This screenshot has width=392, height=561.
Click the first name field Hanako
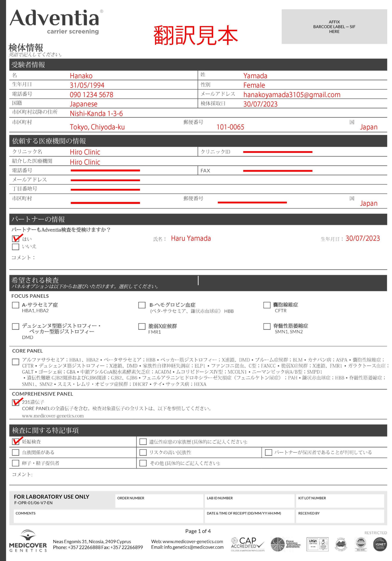point(81,76)
